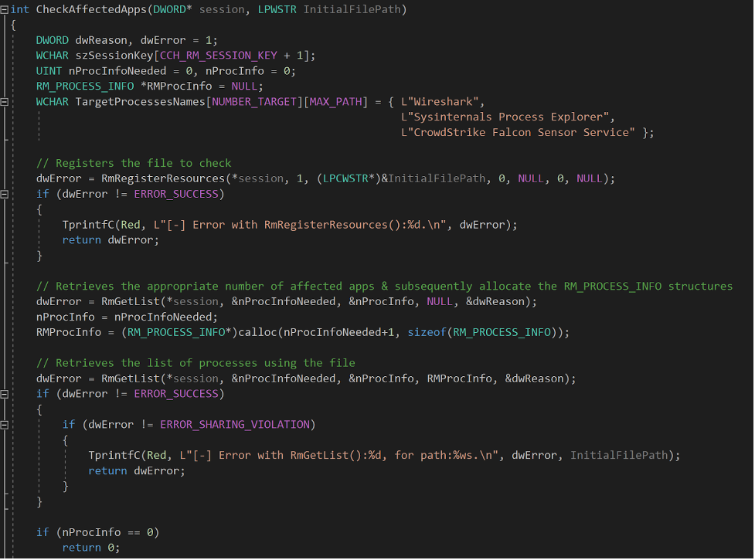Click the dwReason variable declaration
This screenshot has height=560, width=755.
tap(101, 40)
